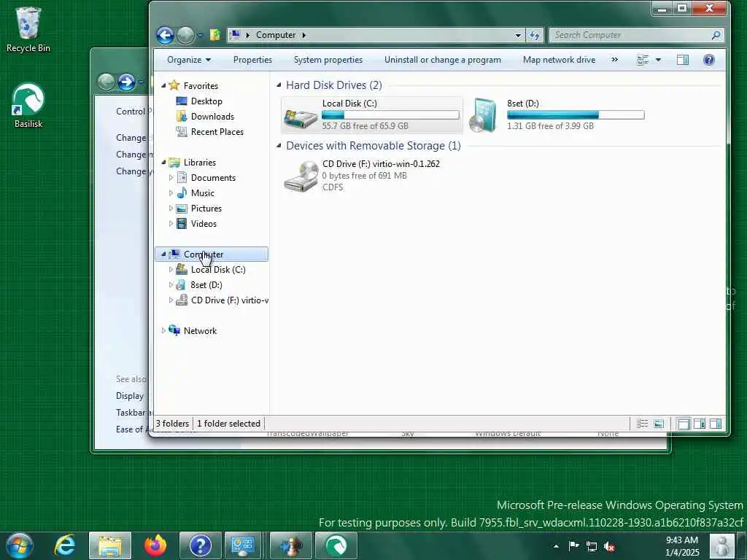Screen dimensions: 747x560
Task: Open the Organize dropdown menu
Action: click(189, 60)
